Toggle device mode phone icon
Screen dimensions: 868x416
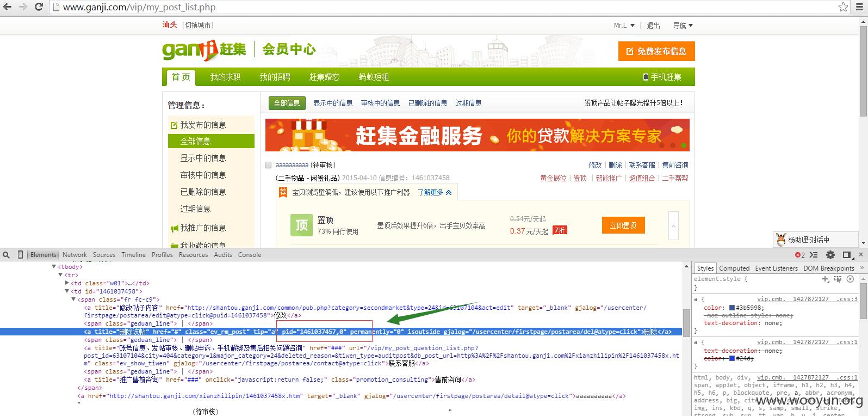21,255
